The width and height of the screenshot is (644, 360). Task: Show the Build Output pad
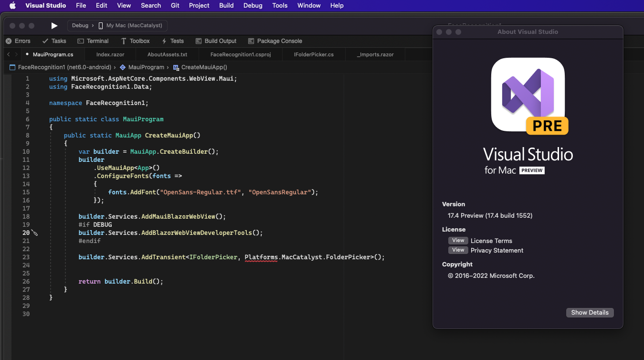pyautogui.click(x=215, y=41)
